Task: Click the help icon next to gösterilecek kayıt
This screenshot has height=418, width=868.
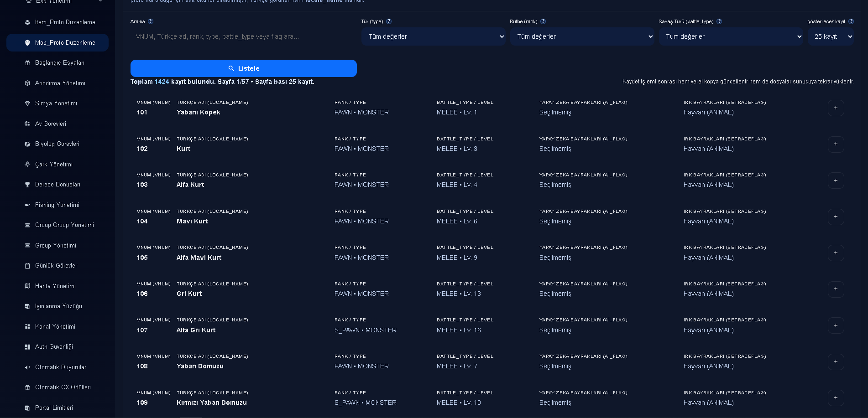Action: click(x=851, y=21)
